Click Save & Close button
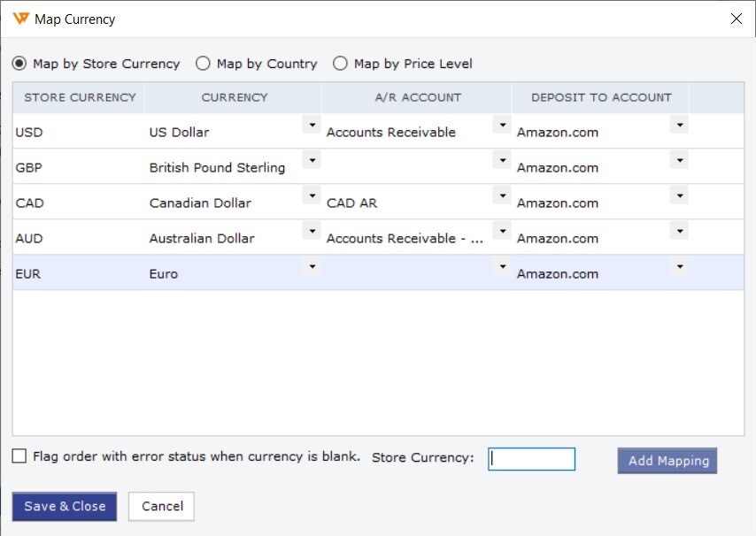This screenshot has height=536, width=756. (65, 506)
